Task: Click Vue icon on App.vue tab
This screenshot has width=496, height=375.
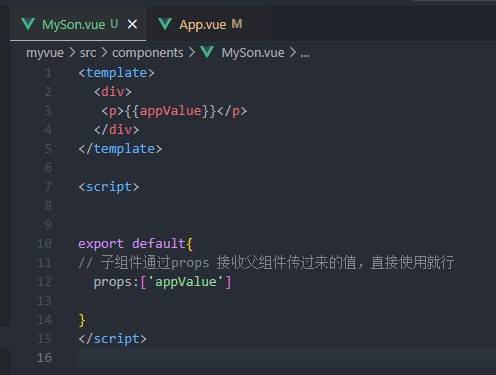Action: [165, 24]
